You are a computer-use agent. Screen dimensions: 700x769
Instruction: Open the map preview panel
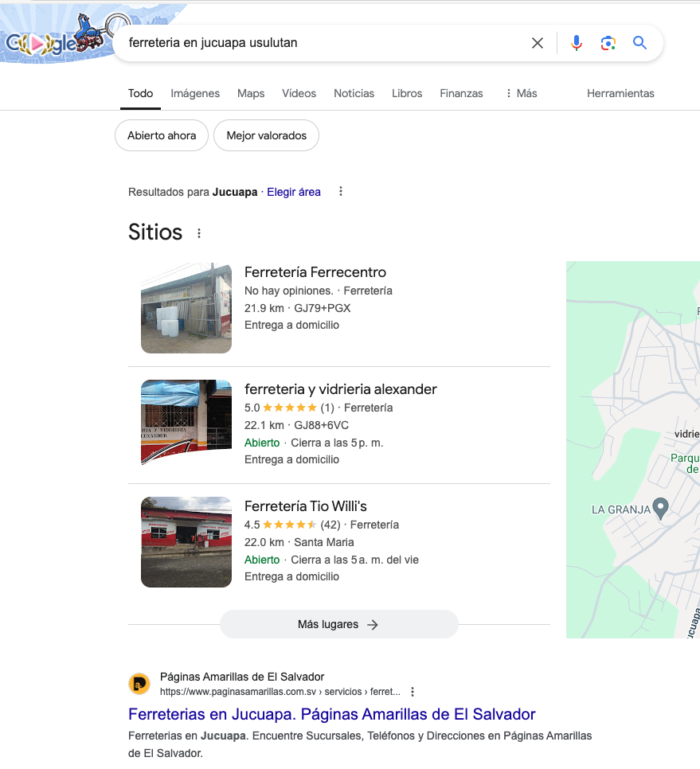click(x=633, y=450)
